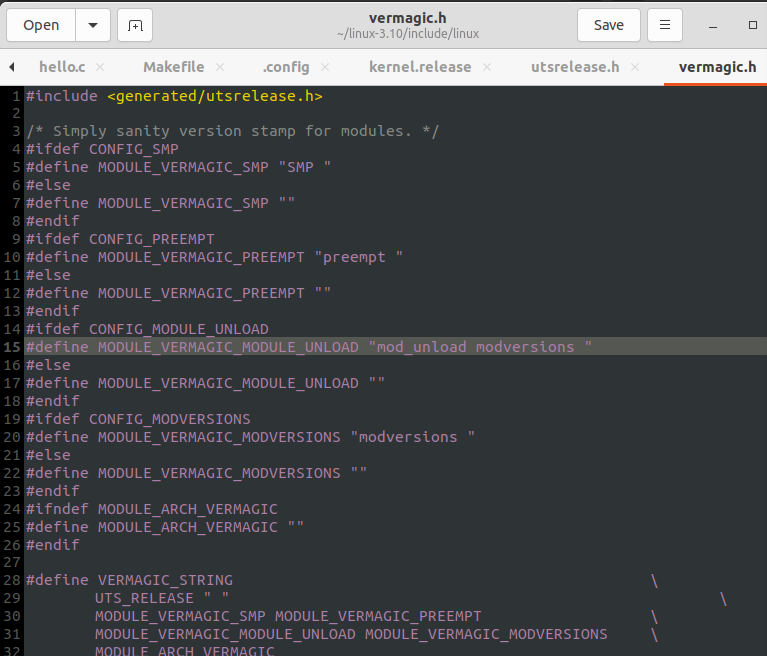Click the vermagic.h title in header bar
Image resolution: width=767 pixels, height=656 pixels.
point(407,17)
